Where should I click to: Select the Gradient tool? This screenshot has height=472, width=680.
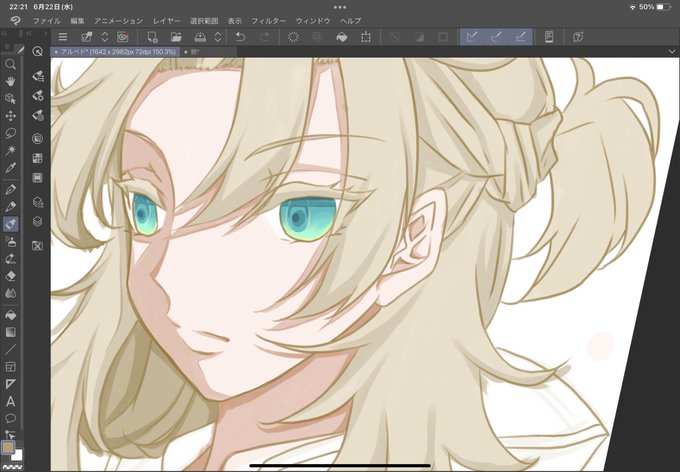coord(10,332)
